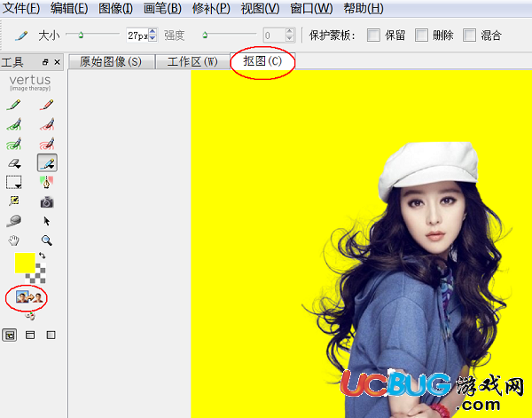
Task: Click the yellow foreground color swatch
Action: [25, 263]
